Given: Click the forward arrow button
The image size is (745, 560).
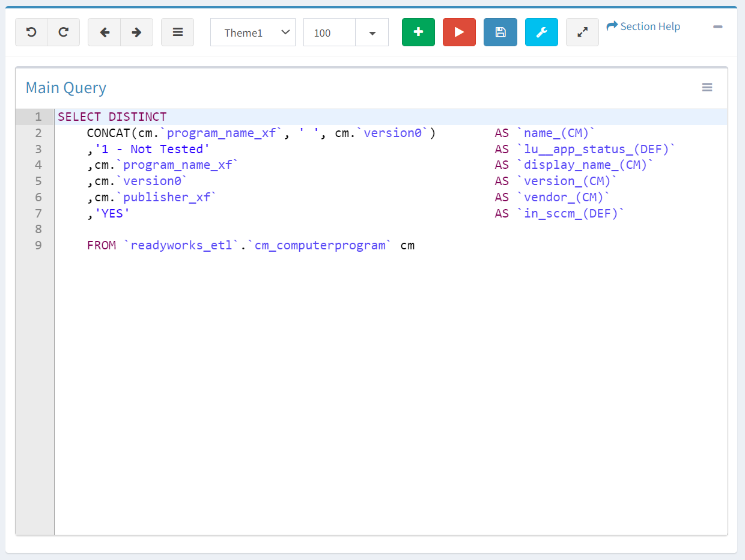Looking at the screenshot, I should point(136,32).
